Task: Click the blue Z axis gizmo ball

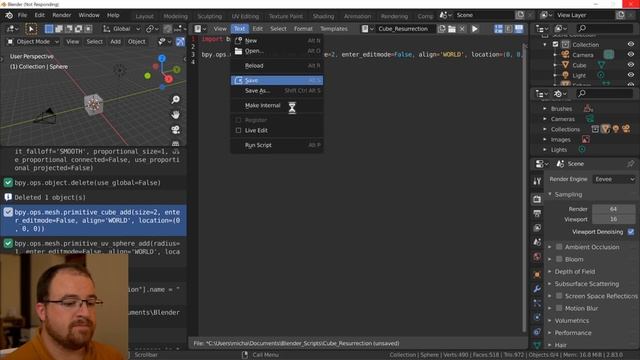Action: (x=162, y=59)
